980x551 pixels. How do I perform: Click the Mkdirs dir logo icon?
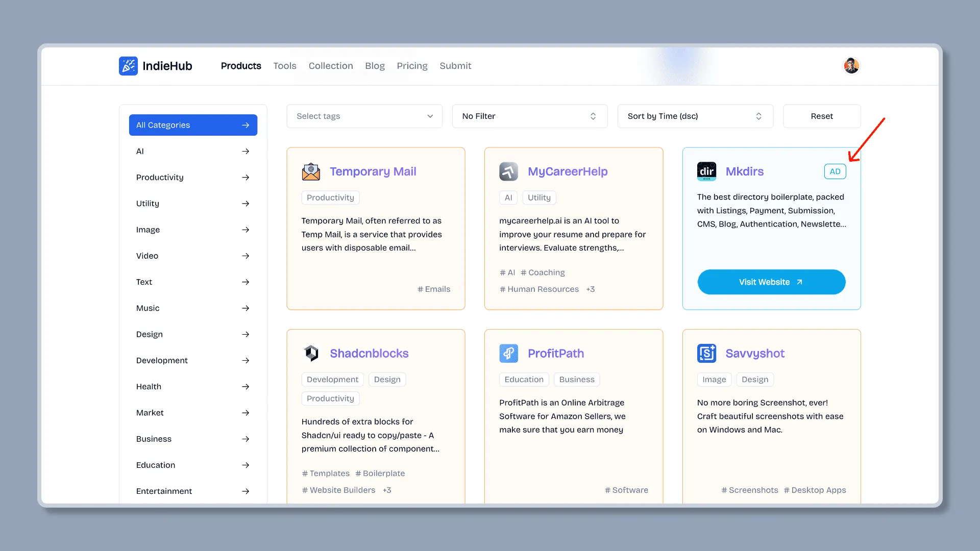(706, 172)
